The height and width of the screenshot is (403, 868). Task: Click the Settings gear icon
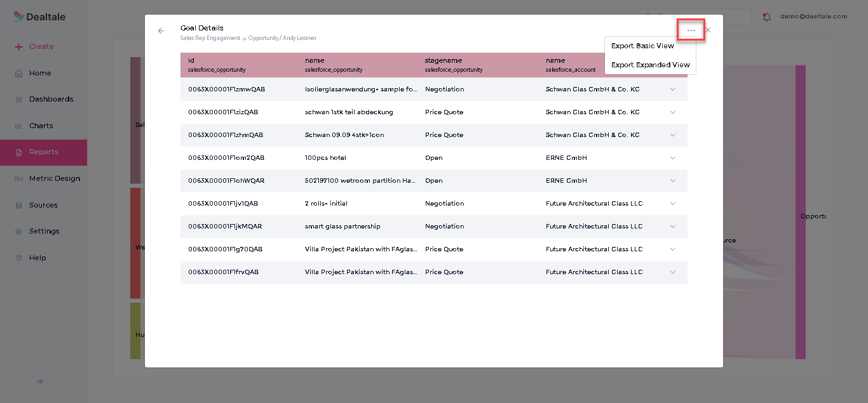[18, 232]
